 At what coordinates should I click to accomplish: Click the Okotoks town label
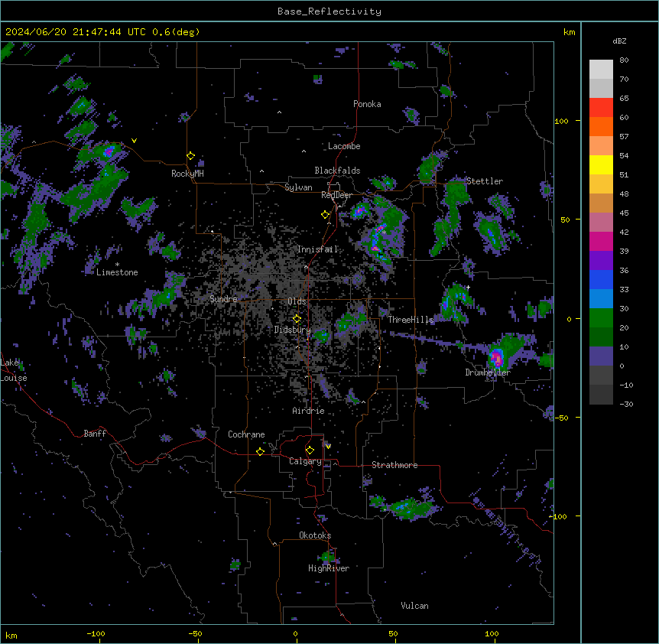tap(315, 535)
